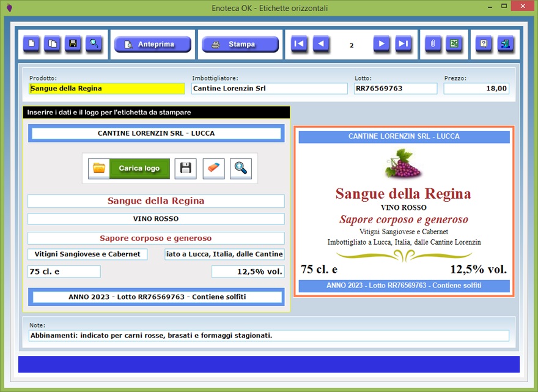Open the help question-mark icon

click(484, 44)
